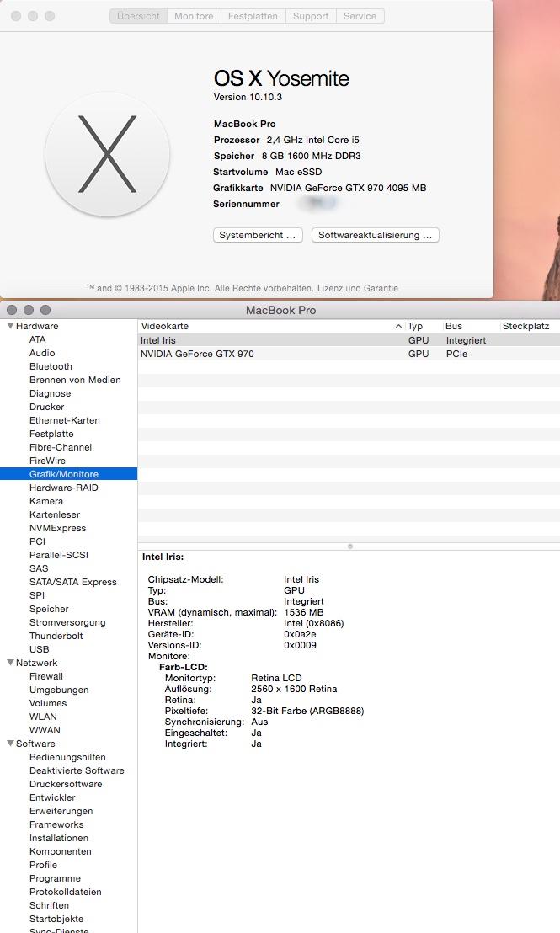Collapse the Software disclosure triangle

[10, 744]
